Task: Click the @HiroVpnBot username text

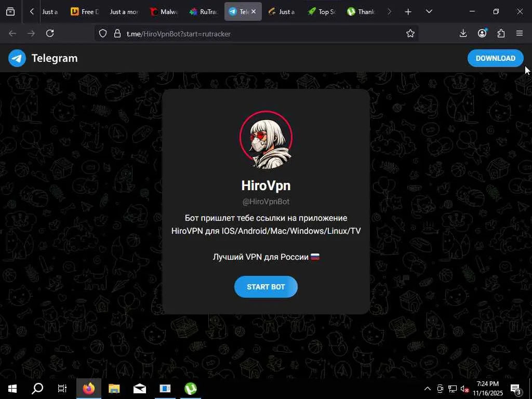Action: click(266, 202)
